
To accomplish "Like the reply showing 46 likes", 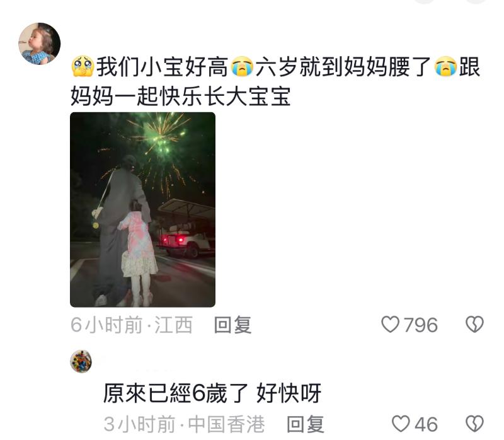I will click(x=401, y=424).
